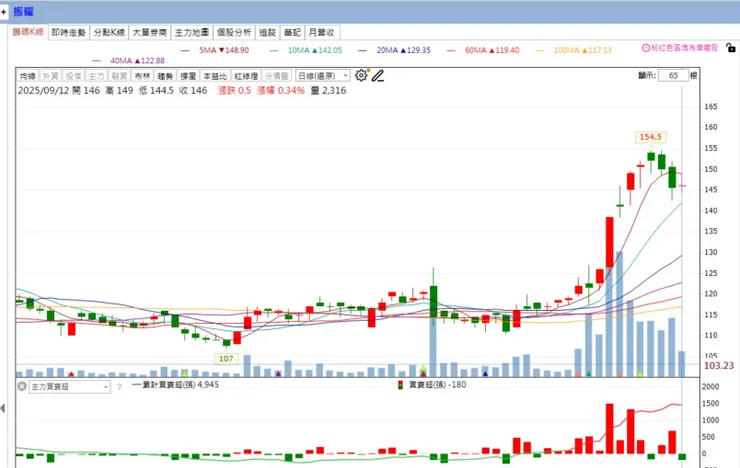
Task: Switch to the 分點K線 tab
Action: [x=109, y=32]
